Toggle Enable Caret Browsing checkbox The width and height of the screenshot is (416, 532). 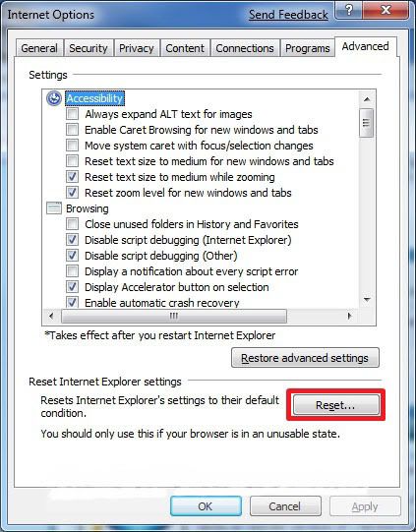pyautogui.click(x=72, y=130)
